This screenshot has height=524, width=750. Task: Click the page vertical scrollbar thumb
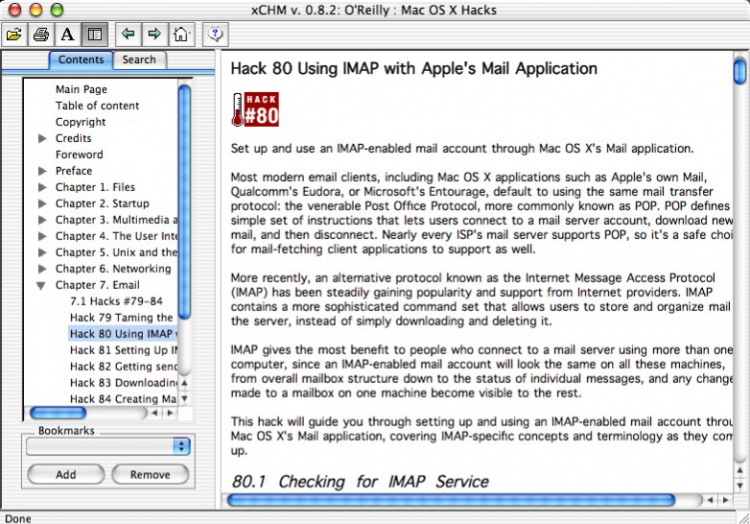click(740, 70)
